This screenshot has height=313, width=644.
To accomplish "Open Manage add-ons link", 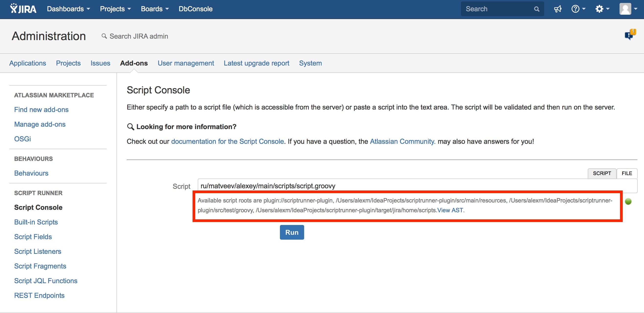I will click(40, 124).
